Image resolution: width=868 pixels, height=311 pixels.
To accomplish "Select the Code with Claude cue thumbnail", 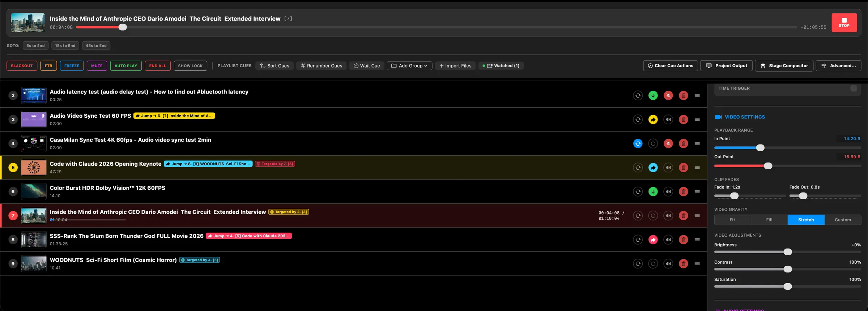I will click(x=34, y=168).
